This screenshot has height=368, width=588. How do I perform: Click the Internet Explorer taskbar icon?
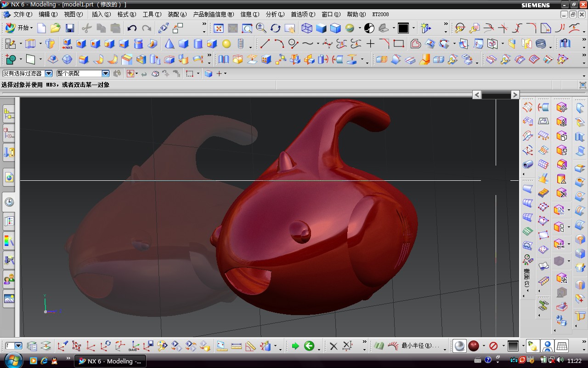tap(44, 361)
